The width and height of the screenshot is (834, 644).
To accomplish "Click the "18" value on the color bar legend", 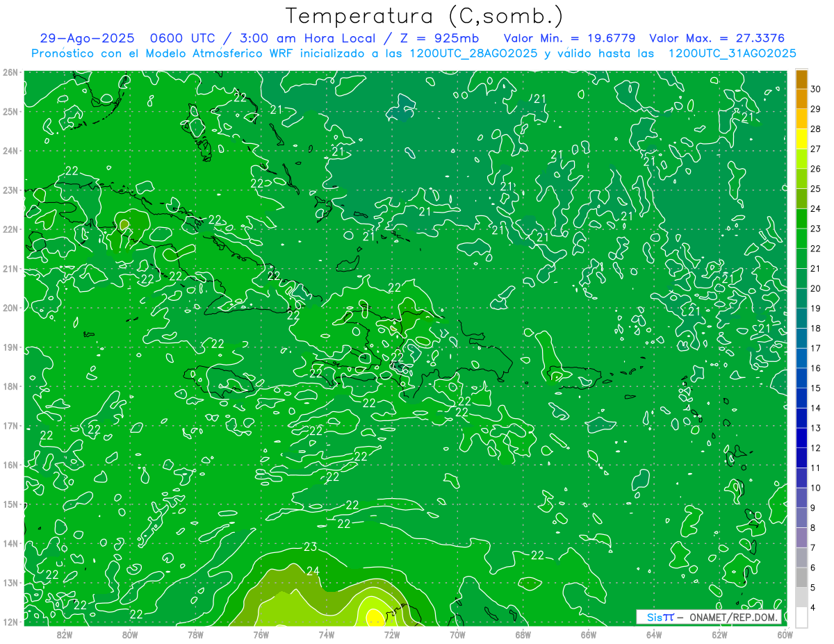I will (816, 328).
